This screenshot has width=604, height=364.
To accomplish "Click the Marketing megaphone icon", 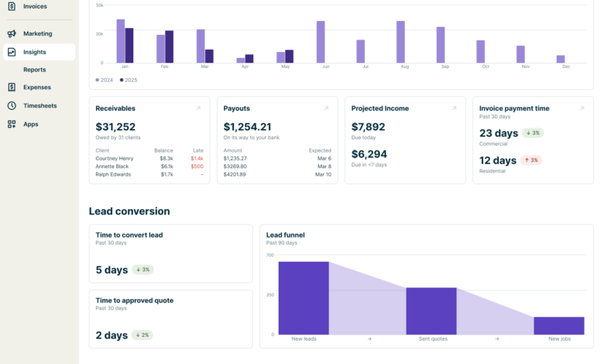I will pyautogui.click(x=12, y=34).
